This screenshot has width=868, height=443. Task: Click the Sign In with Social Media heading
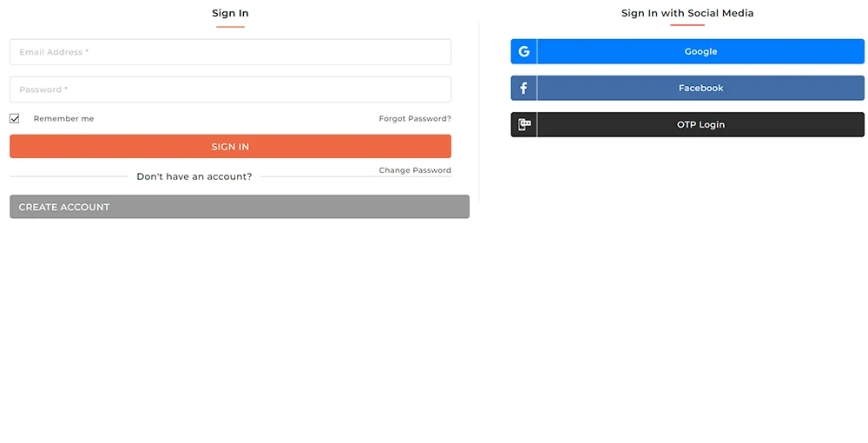tap(687, 13)
